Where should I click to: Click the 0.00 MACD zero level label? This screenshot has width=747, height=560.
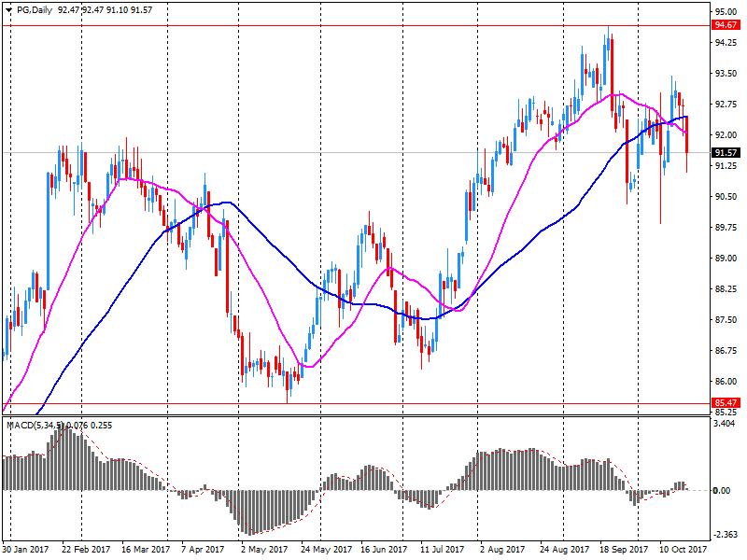point(722,491)
